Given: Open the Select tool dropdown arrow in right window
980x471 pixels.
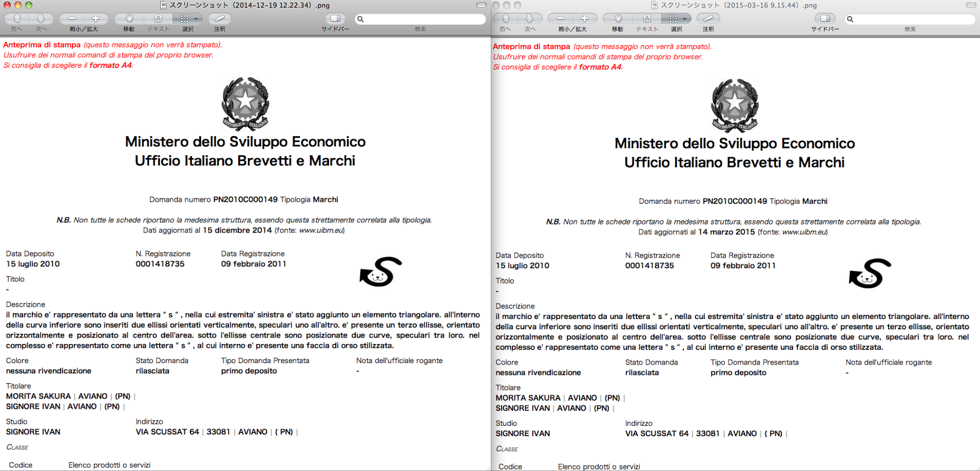Looking at the screenshot, I should [x=685, y=18].
